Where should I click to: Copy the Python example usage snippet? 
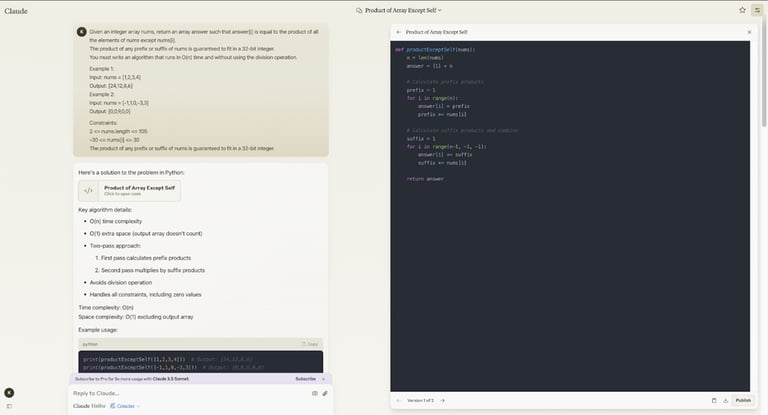point(310,343)
